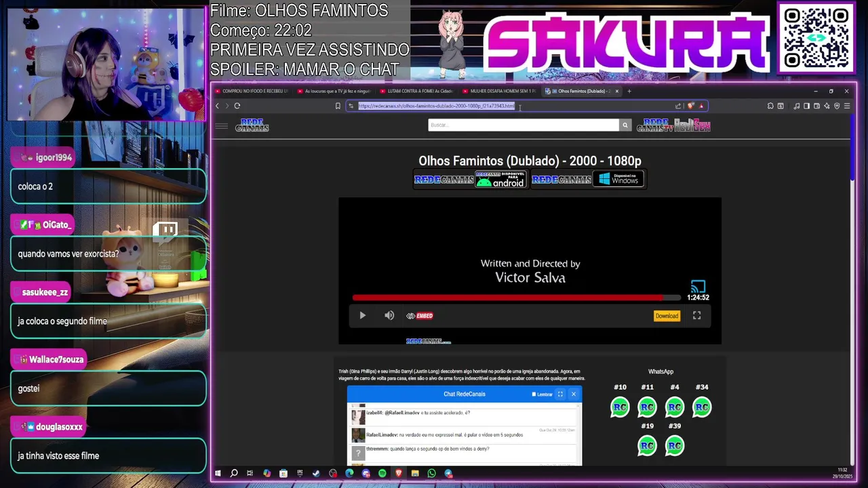Launch Microsoft Store from taskbar
The height and width of the screenshot is (488, 868).
click(x=283, y=473)
